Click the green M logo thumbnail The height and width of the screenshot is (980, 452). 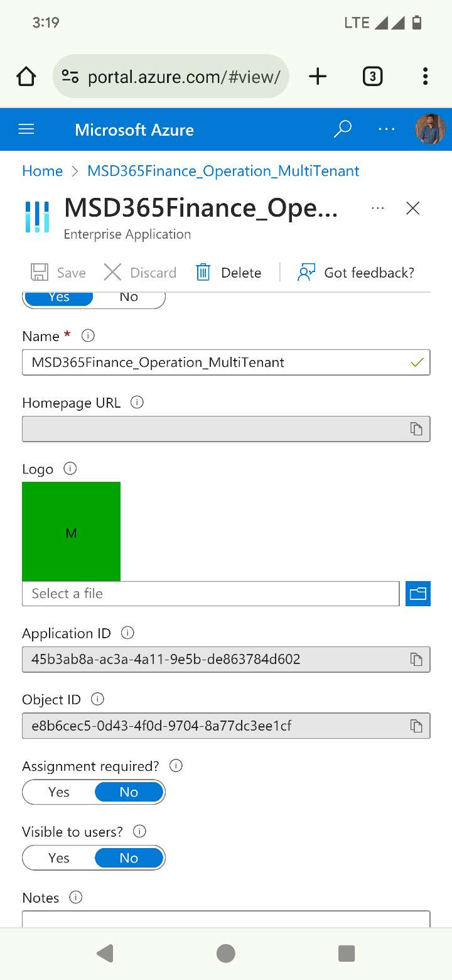(x=71, y=531)
